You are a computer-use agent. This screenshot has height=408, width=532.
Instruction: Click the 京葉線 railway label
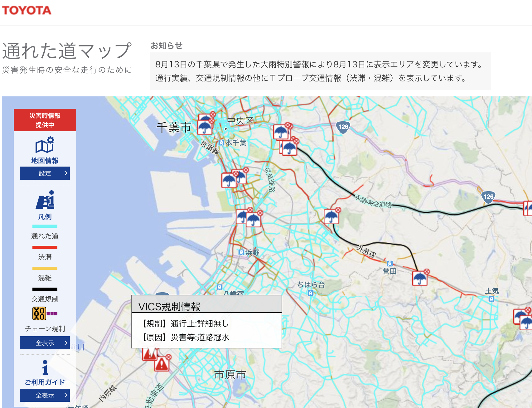click(210, 148)
